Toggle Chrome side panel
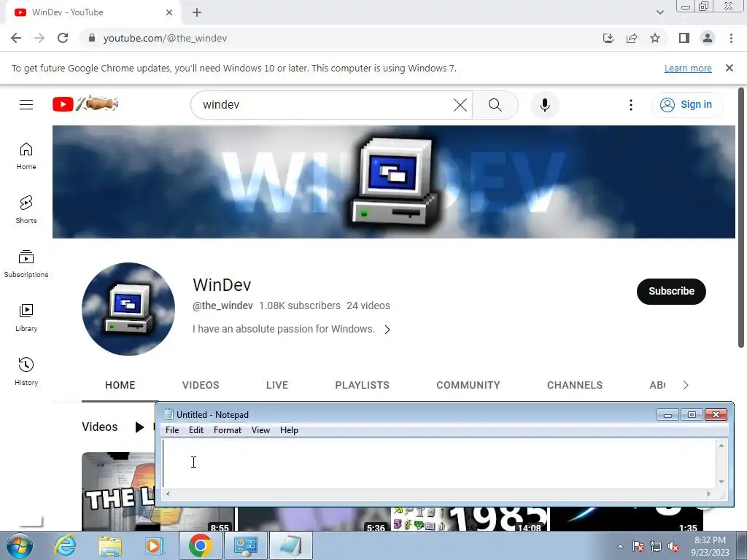This screenshot has height=560, width=747. coord(684,38)
